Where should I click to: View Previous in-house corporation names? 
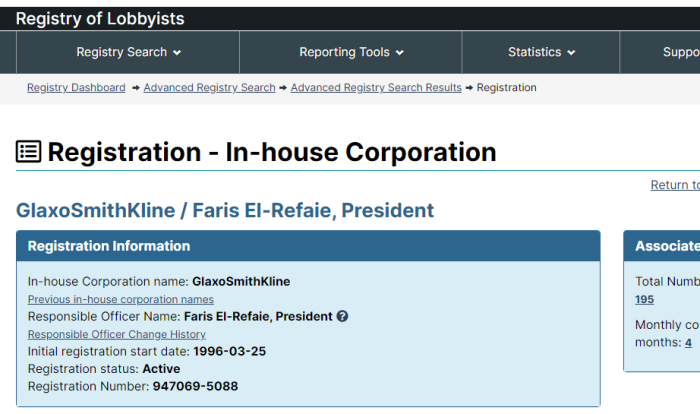click(121, 299)
